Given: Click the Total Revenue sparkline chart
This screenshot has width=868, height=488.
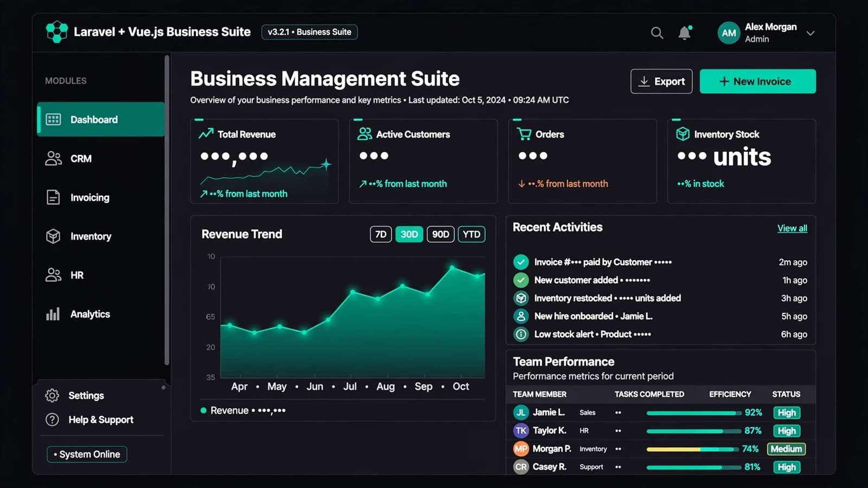Looking at the screenshot, I should 266,172.
